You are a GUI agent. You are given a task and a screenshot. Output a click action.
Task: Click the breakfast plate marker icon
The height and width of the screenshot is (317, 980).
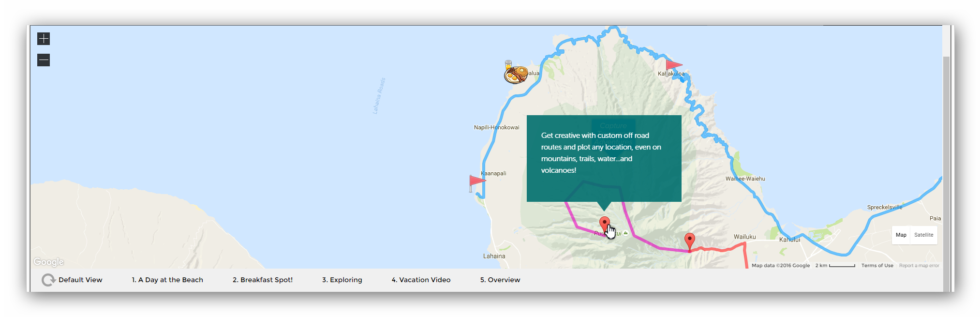point(516,73)
